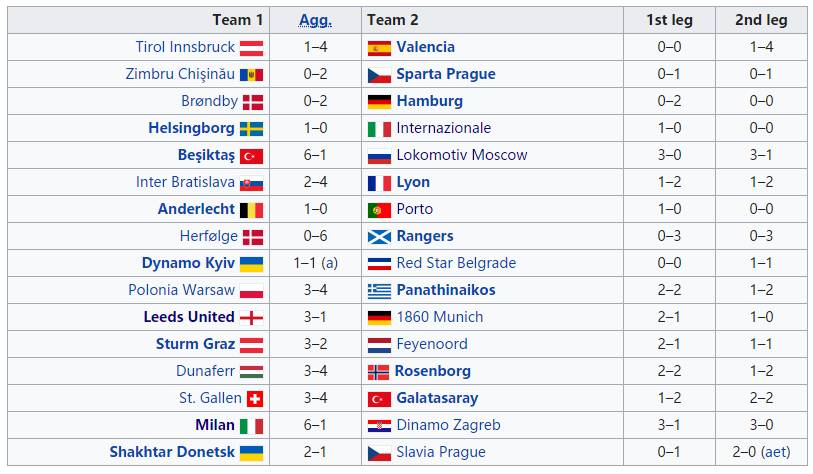Click the Swedish flag beside Helsingborg
The width and height of the screenshot is (813, 474).
click(x=251, y=128)
